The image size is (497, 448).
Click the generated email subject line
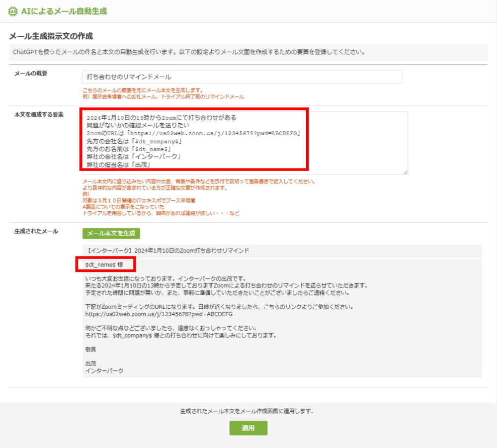[x=167, y=251]
